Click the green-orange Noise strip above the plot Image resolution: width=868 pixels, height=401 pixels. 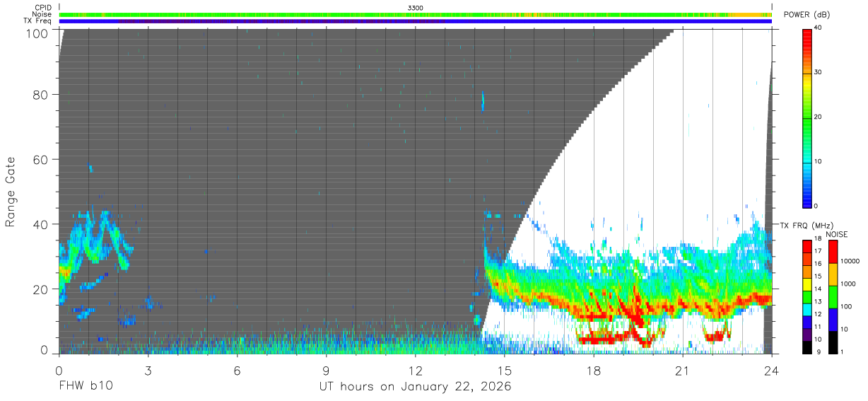point(416,14)
